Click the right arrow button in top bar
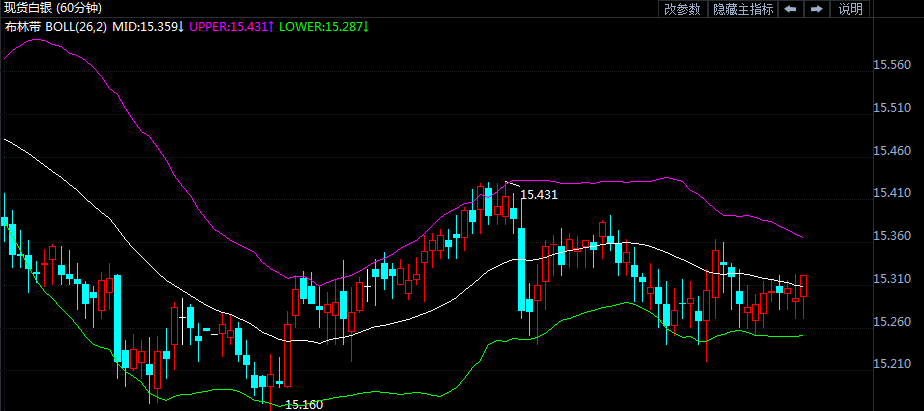The width and height of the screenshot is (924, 411). [x=817, y=9]
